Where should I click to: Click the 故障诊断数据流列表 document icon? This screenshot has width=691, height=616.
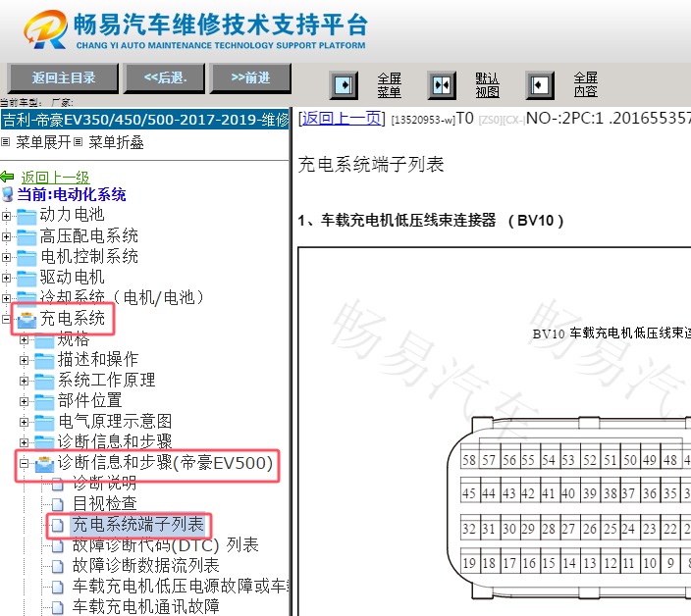(x=57, y=567)
